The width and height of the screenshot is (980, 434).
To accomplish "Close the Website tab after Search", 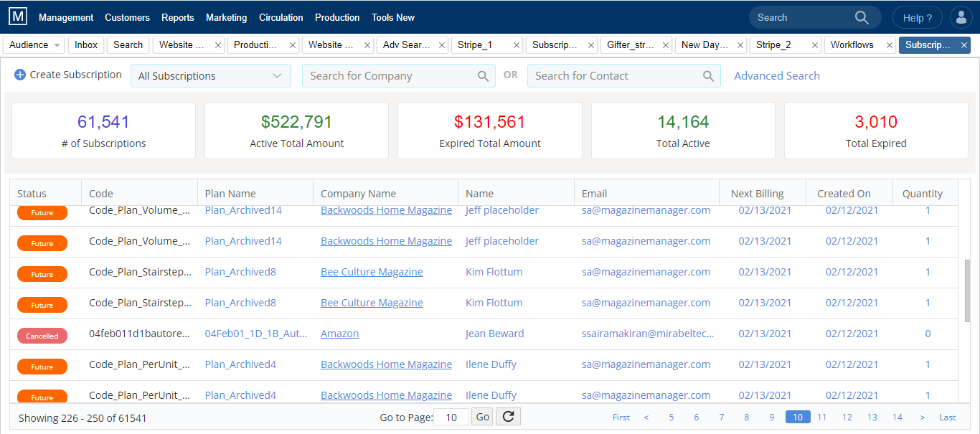I will pos(218,45).
